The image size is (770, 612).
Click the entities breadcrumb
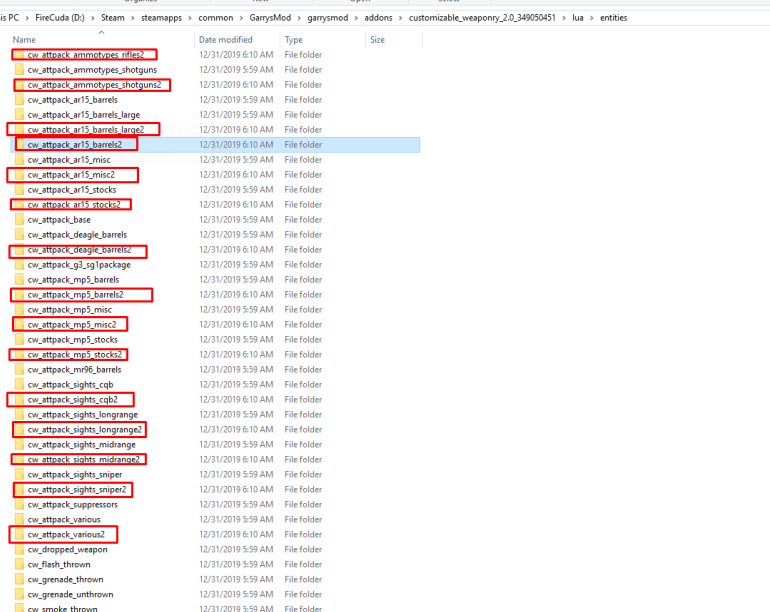(613, 18)
